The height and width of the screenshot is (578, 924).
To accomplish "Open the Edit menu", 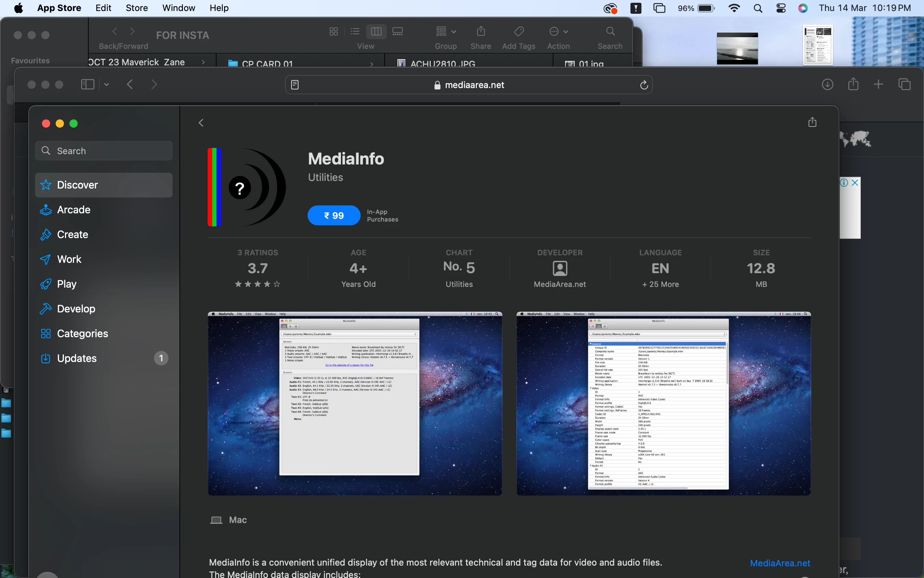I will (x=103, y=8).
